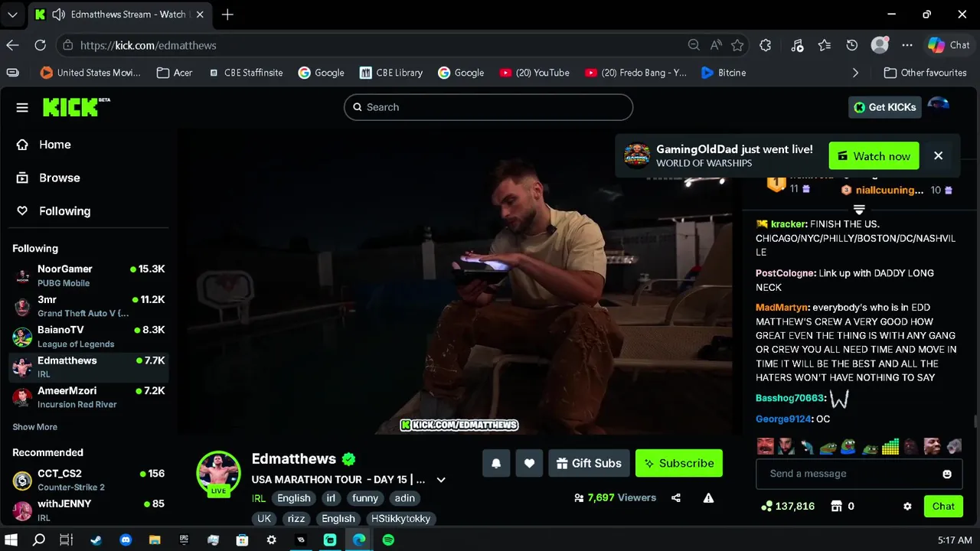
Task: Open Discord from the taskbar
Action: [126, 540]
